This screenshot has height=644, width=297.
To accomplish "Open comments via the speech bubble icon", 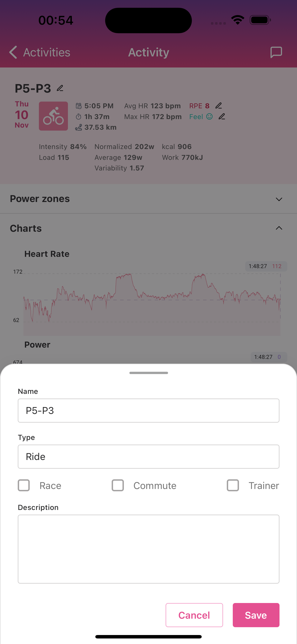I will pos(276,52).
